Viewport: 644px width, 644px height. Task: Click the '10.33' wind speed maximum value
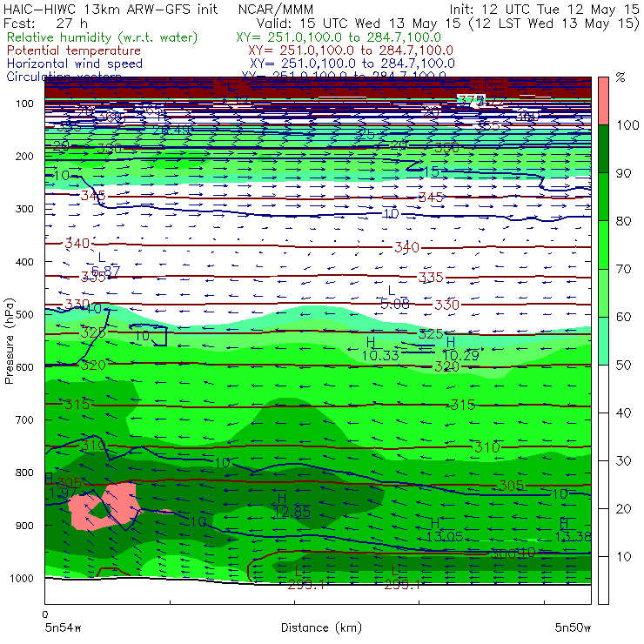click(380, 355)
